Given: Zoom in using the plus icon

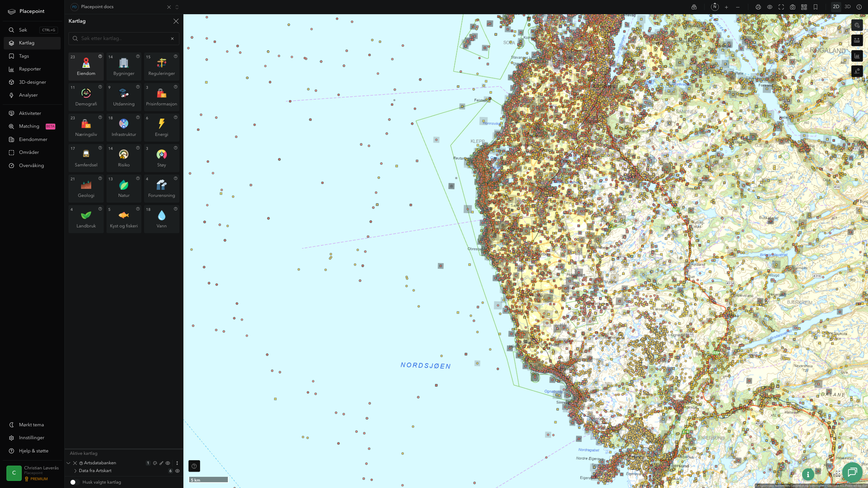Looking at the screenshot, I should tap(726, 7).
